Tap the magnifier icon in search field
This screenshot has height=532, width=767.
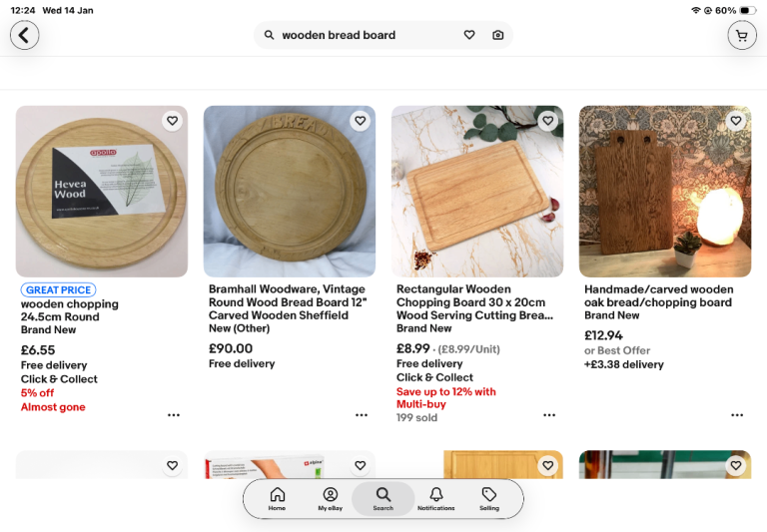click(269, 35)
